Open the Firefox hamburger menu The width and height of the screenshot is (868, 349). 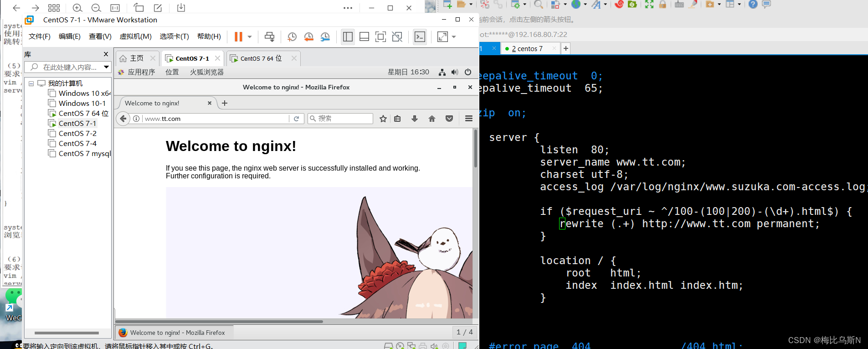[469, 119]
